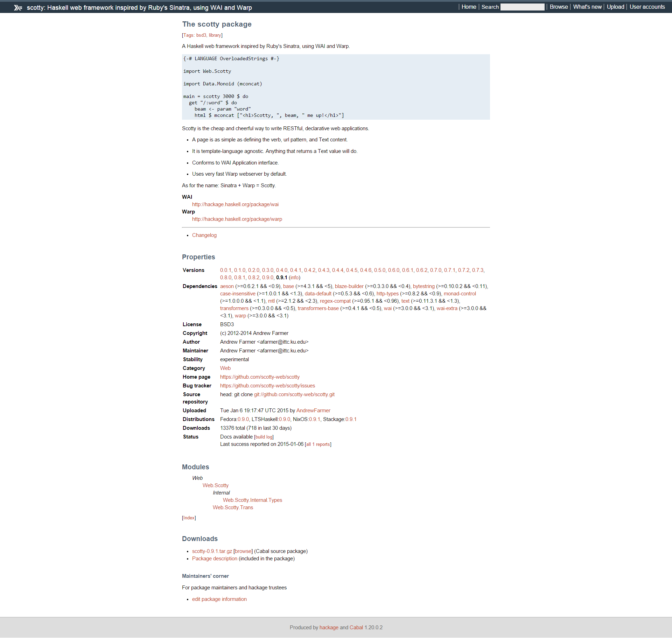Open the warp dependency link
This screenshot has height=638, width=672.
[x=240, y=316]
